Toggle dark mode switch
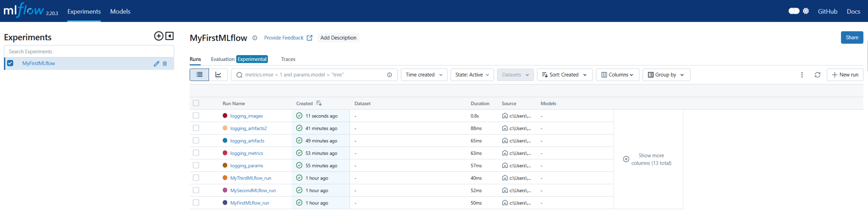 pos(794,11)
